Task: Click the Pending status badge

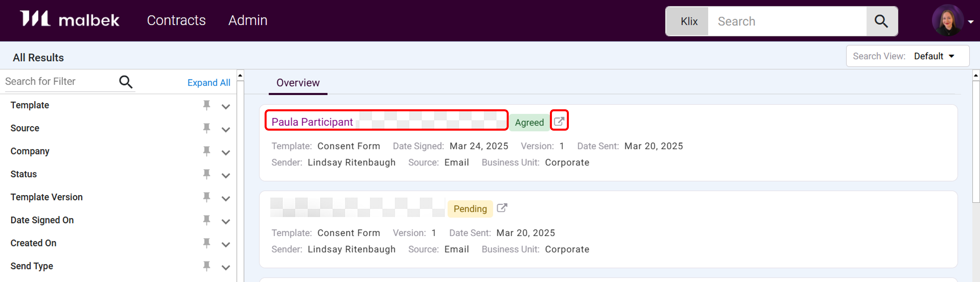Action: (x=470, y=209)
